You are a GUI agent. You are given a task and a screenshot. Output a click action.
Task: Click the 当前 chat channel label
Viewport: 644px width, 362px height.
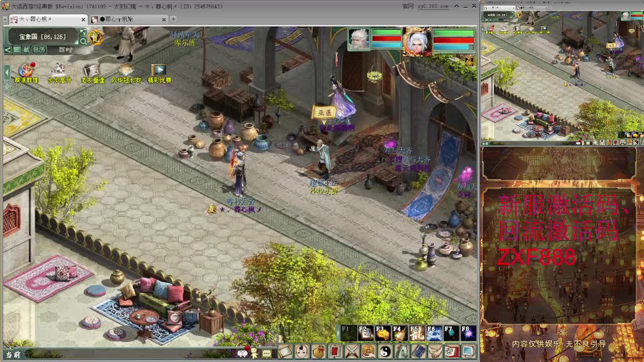[13, 354]
